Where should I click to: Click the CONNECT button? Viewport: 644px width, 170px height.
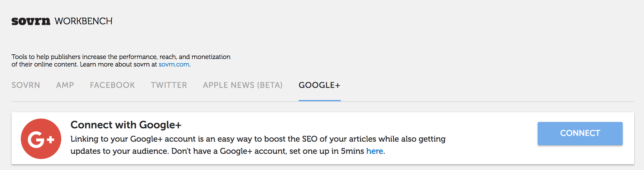pos(580,133)
